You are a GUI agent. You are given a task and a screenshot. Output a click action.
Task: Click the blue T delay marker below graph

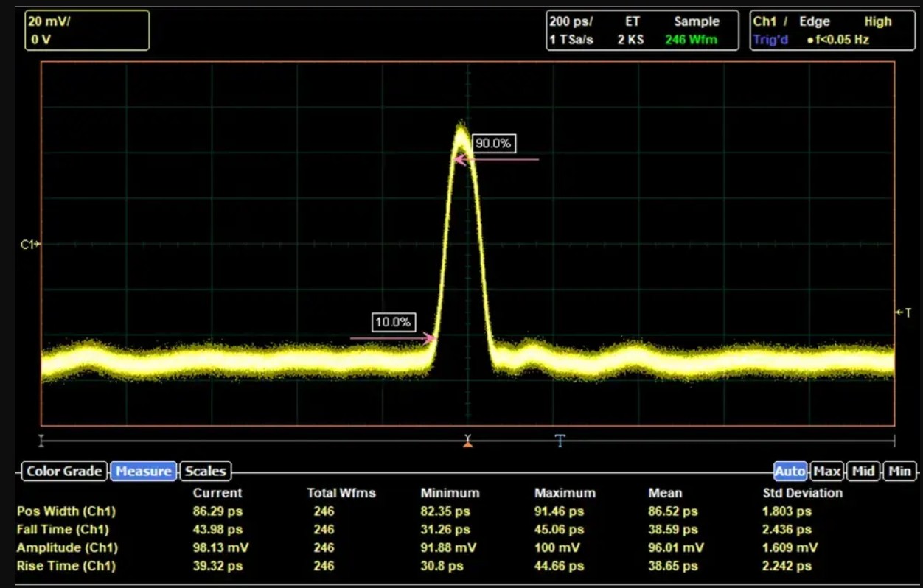[560, 441]
